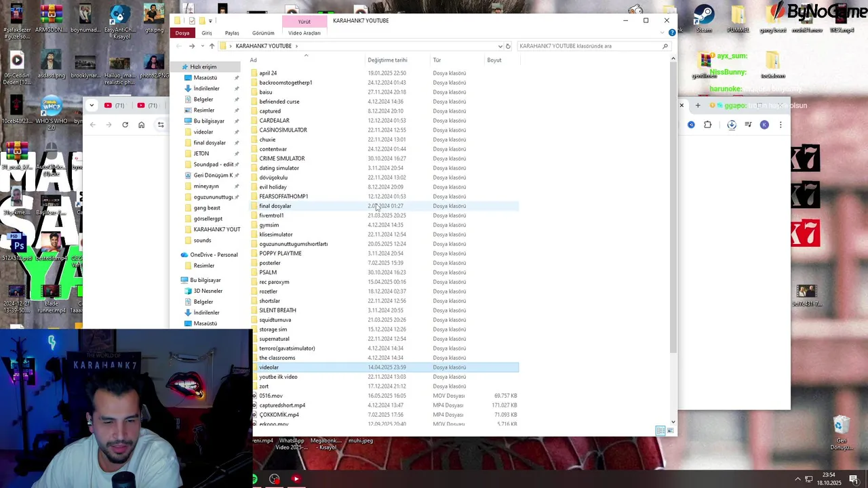Image resolution: width=868 pixels, height=488 pixels.
Task: Switch to details view layout icon
Action: click(660, 431)
